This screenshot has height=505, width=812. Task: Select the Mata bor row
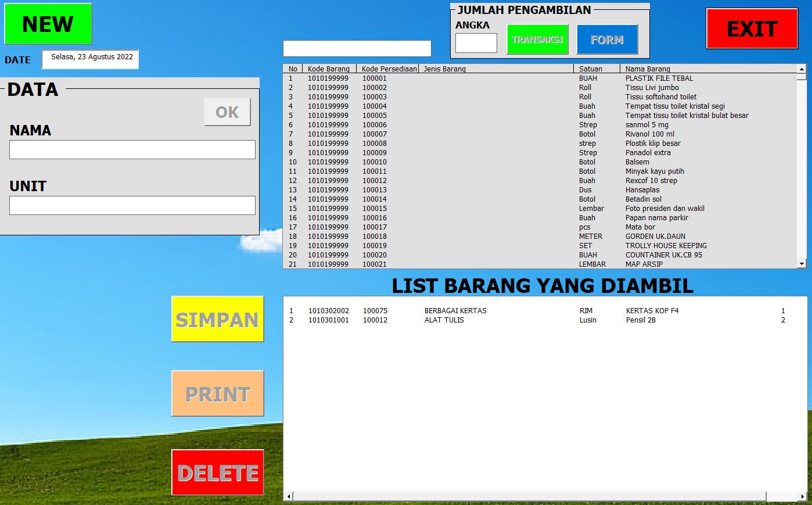(x=540, y=227)
